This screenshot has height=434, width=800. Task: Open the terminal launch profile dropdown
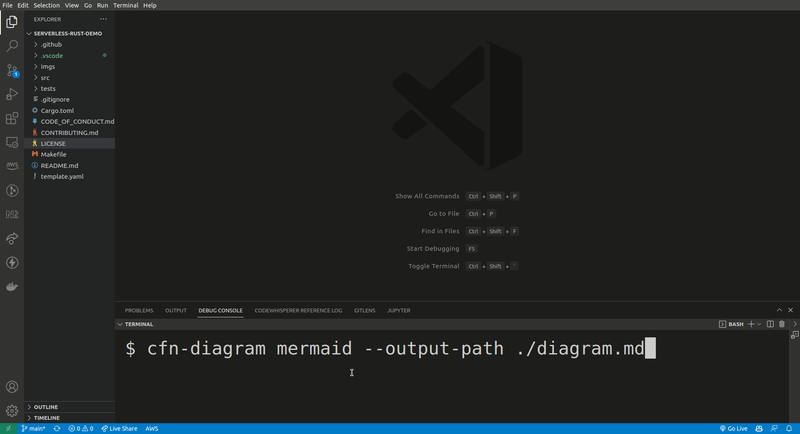click(x=759, y=324)
